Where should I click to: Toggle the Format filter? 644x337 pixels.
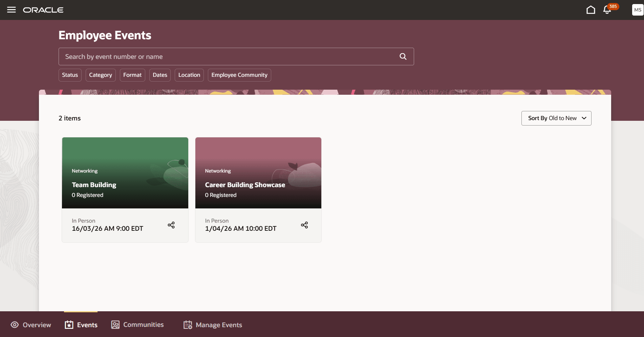pos(132,75)
